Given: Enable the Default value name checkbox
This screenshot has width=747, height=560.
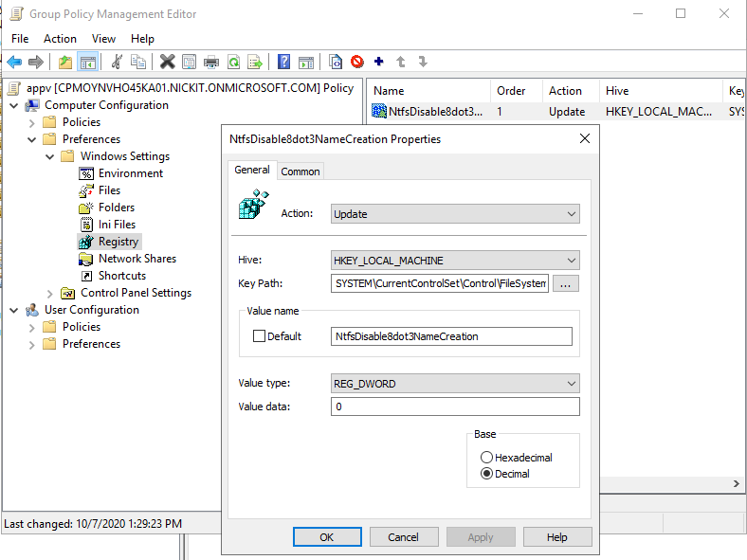Looking at the screenshot, I should [260, 336].
